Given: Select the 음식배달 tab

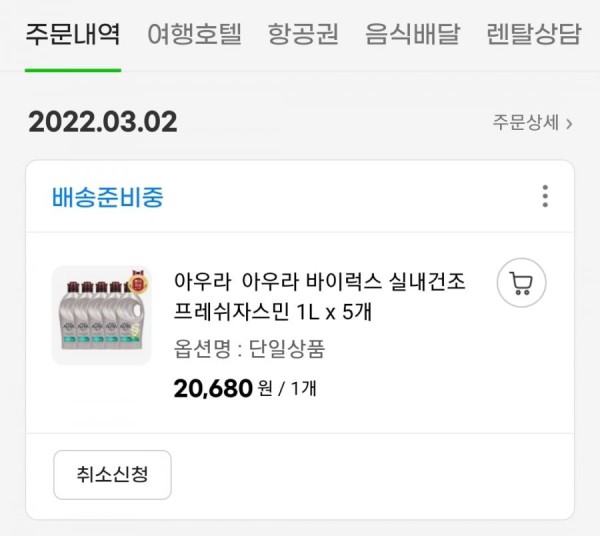Looking at the screenshot, I should pyautogui.click(x=412, y=34).
